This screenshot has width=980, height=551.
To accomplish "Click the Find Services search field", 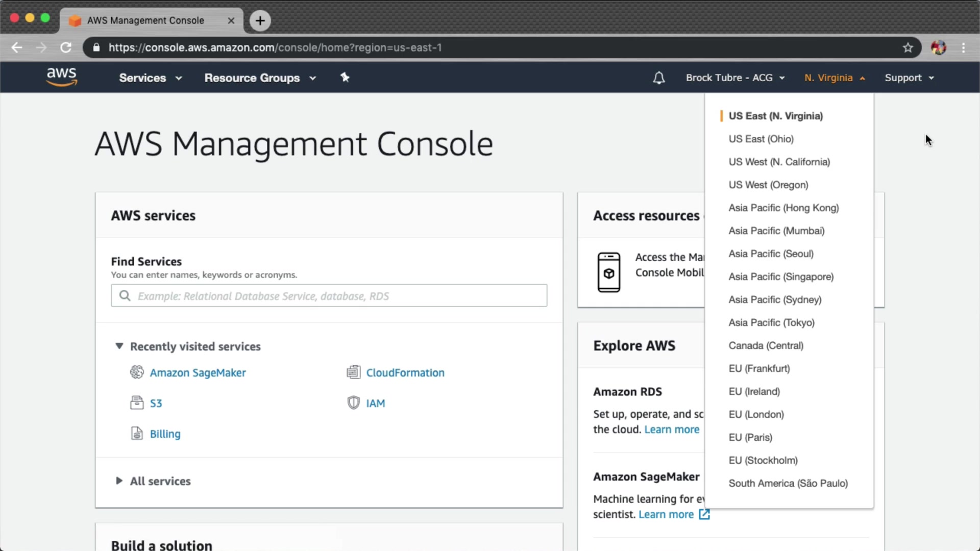I will [329, 296].
